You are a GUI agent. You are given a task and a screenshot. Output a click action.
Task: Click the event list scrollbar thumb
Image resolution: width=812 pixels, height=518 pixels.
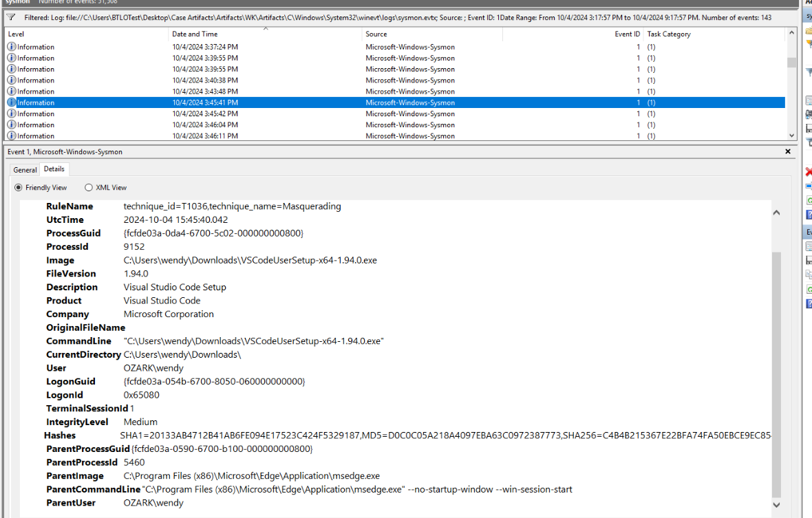(x=791, y=62)
